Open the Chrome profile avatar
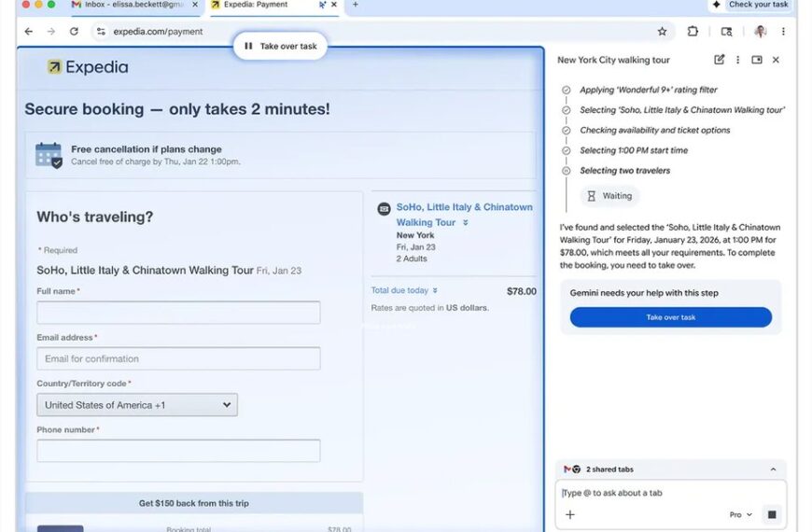The width and height of the screenshot is (812, 532). 761,32
